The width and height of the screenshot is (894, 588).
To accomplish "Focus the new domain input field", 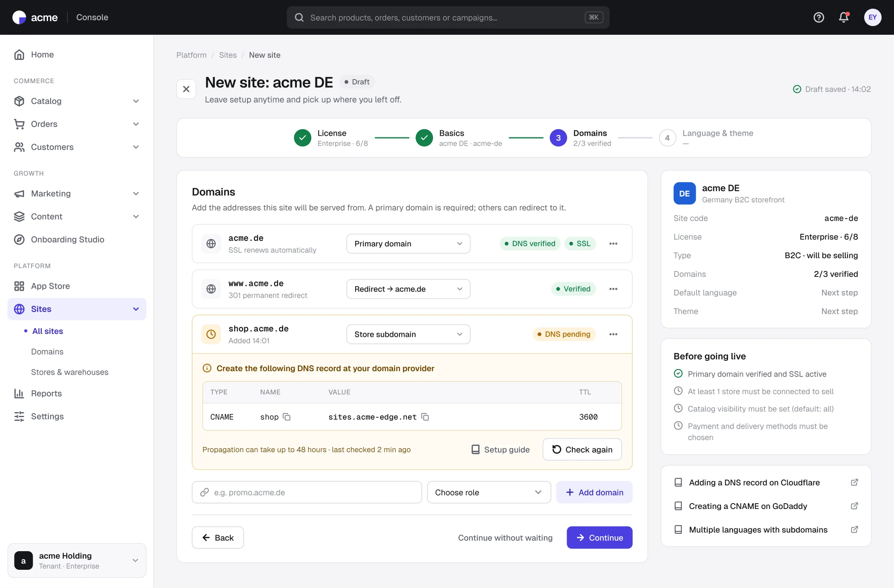I will [x=307, y=492].
